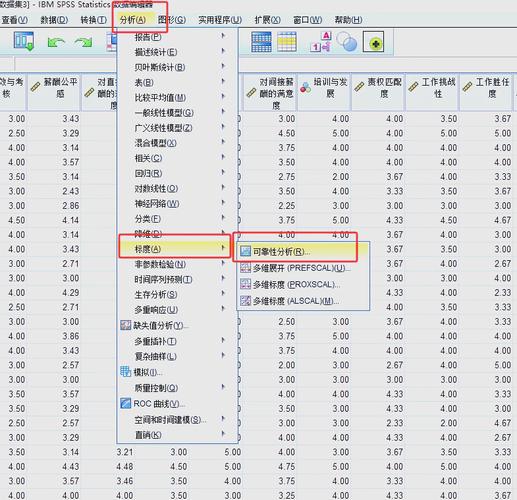Open the 扩展(X) menu
The width and height of the screenshot is (517, 500).
pos(267,20)
